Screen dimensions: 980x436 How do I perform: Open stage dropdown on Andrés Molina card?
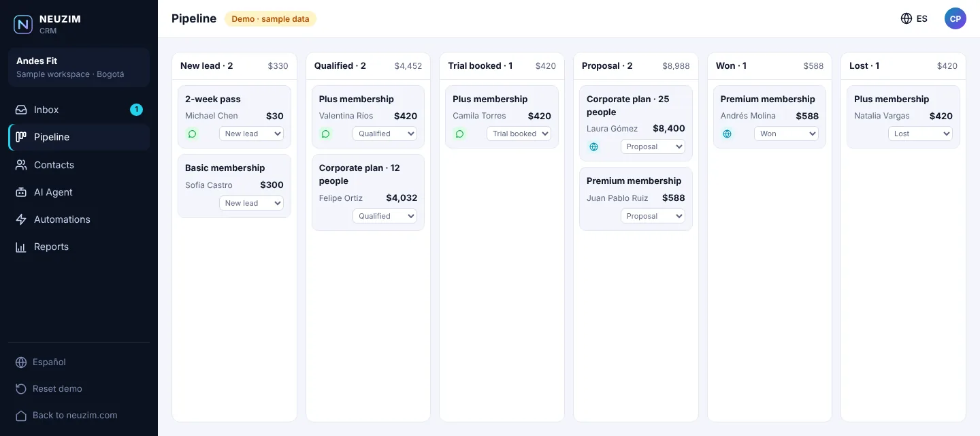click(x=786, y=134)
